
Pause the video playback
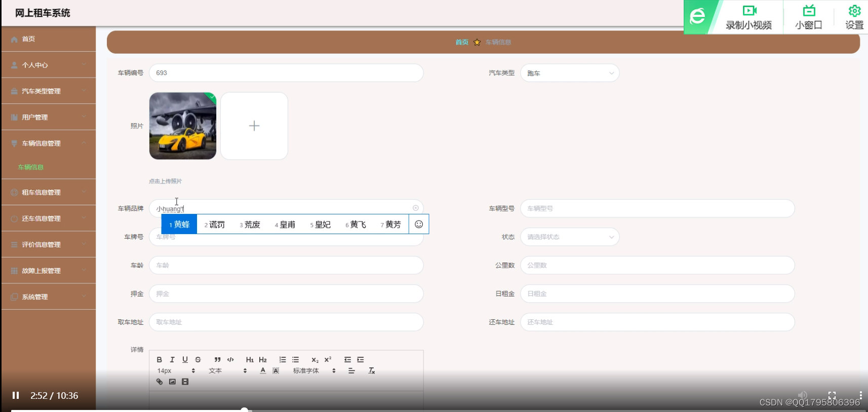coord(16,395)
